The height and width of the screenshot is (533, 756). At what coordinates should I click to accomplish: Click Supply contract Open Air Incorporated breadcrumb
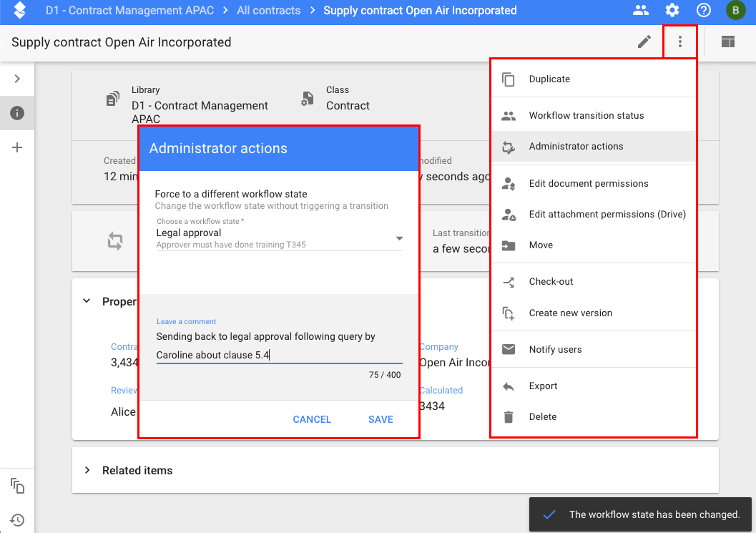pyautogui.click(x=420, y=11)
